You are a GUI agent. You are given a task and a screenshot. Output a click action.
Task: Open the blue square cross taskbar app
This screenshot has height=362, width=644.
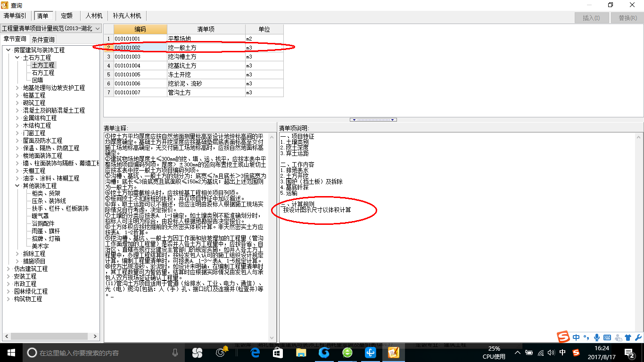[370, 353]
